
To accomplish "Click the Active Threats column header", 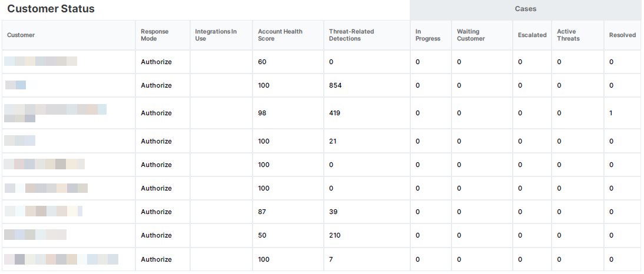I will [x=568, y=35].
